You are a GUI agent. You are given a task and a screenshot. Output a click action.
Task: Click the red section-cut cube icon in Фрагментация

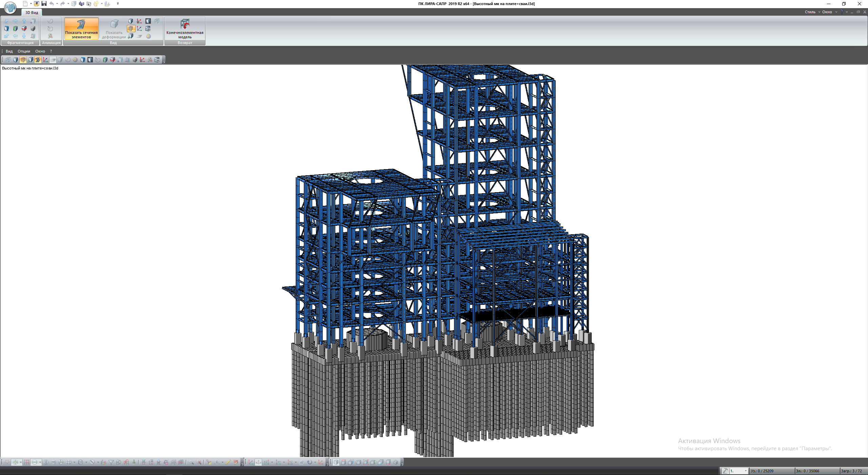tap(24, 28)
